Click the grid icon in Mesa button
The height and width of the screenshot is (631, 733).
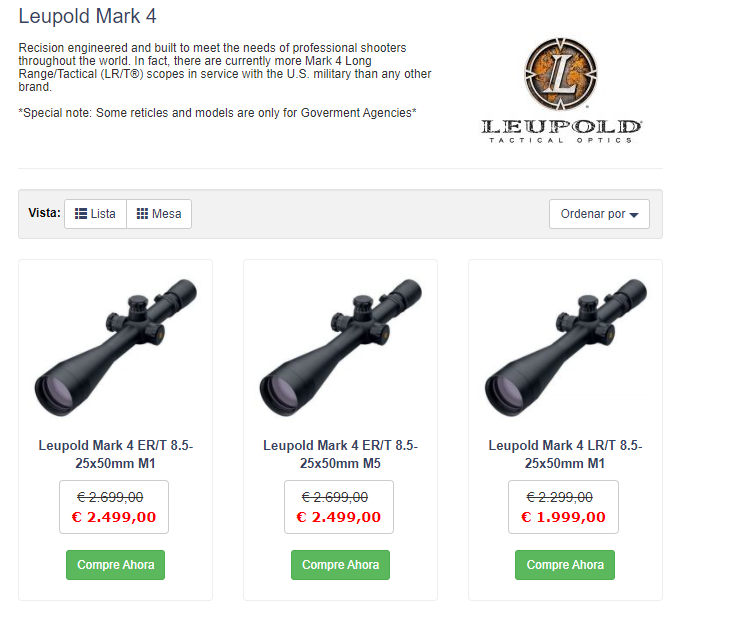click(142, 214)
